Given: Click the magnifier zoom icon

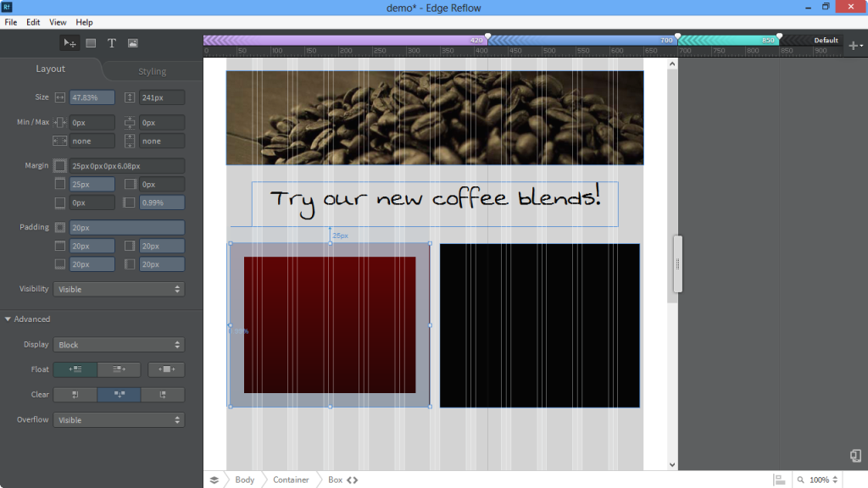Looking at the screenshot, I should click(x=800, y=480).
